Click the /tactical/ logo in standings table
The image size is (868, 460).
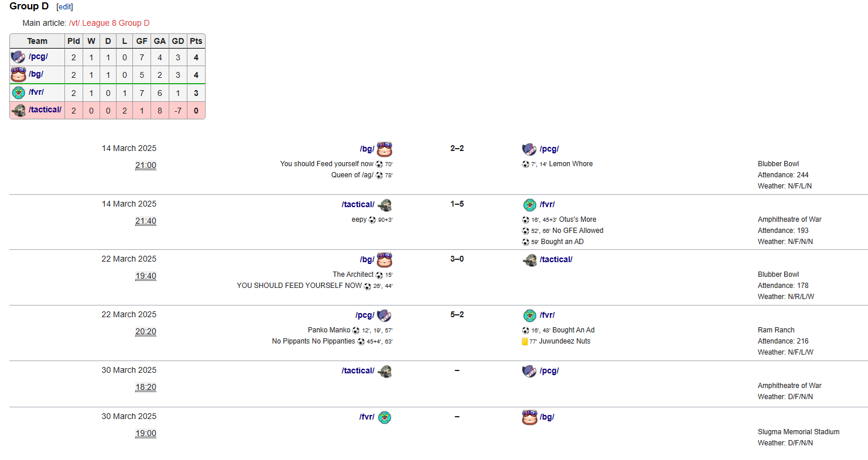click(x=18, y=110)
